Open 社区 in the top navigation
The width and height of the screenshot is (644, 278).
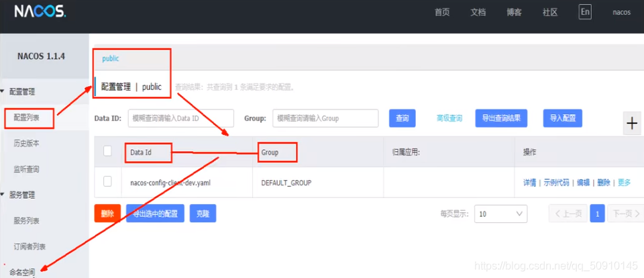coord(550,12)
